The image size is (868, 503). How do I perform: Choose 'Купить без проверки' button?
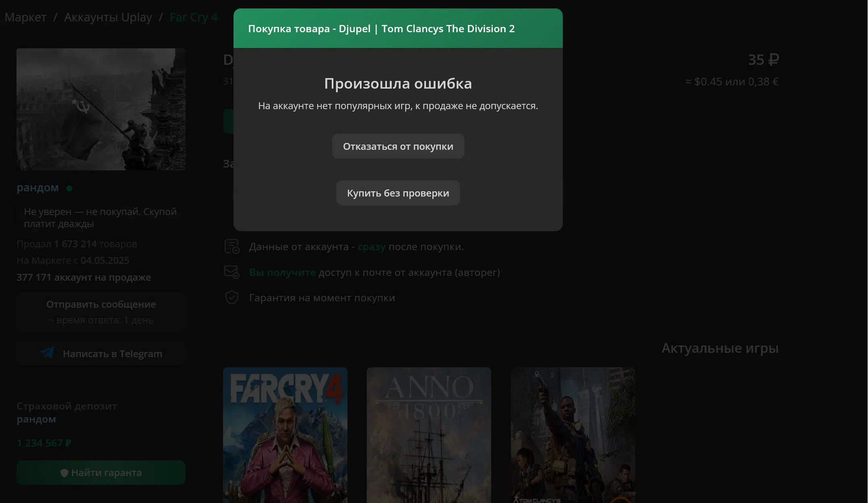pos(398,193)
